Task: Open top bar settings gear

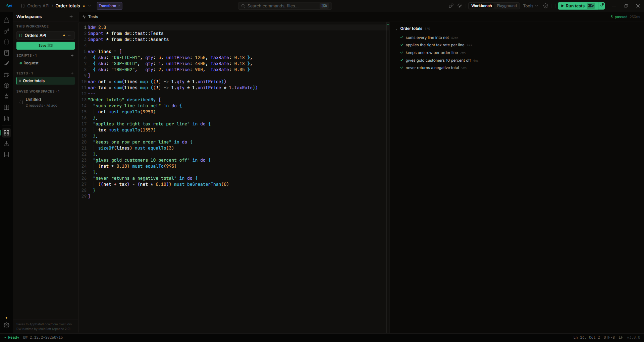Action: pyautogui.click(x=546, y=6)
